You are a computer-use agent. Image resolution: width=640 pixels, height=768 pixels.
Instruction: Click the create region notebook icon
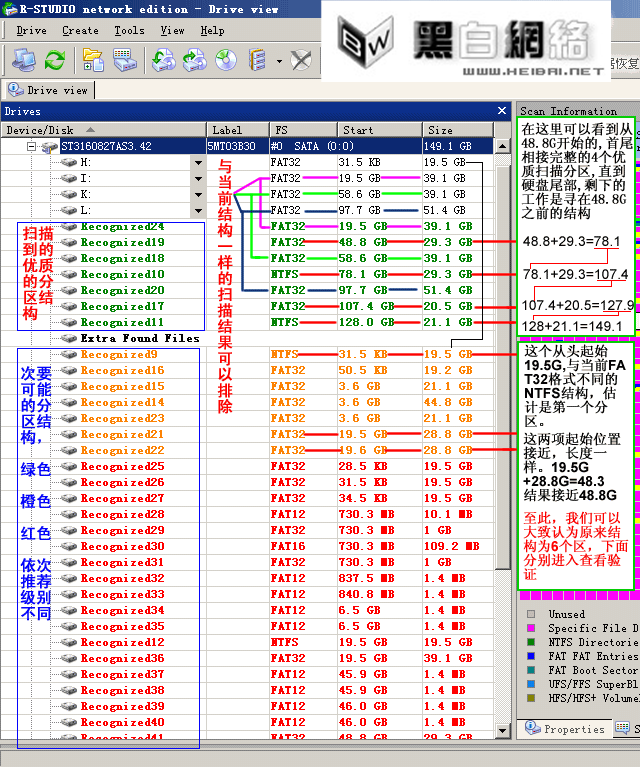click(257, 61)
